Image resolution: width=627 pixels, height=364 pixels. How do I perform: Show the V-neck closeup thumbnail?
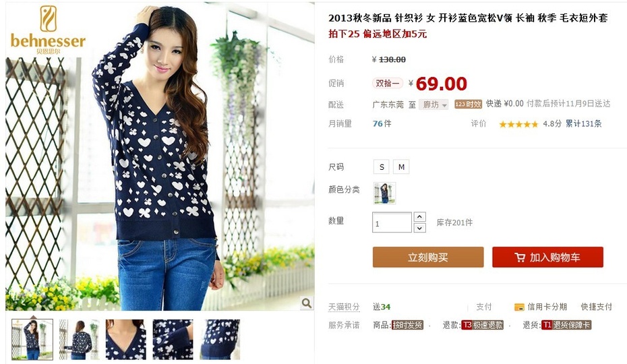pyautogui.click(x=126, y=340)
